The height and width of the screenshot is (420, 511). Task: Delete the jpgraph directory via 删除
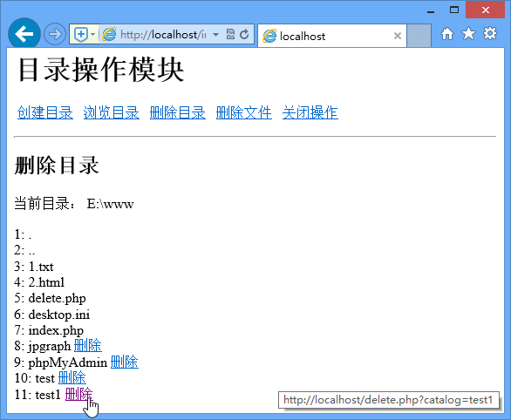click(x=88, y=346)
